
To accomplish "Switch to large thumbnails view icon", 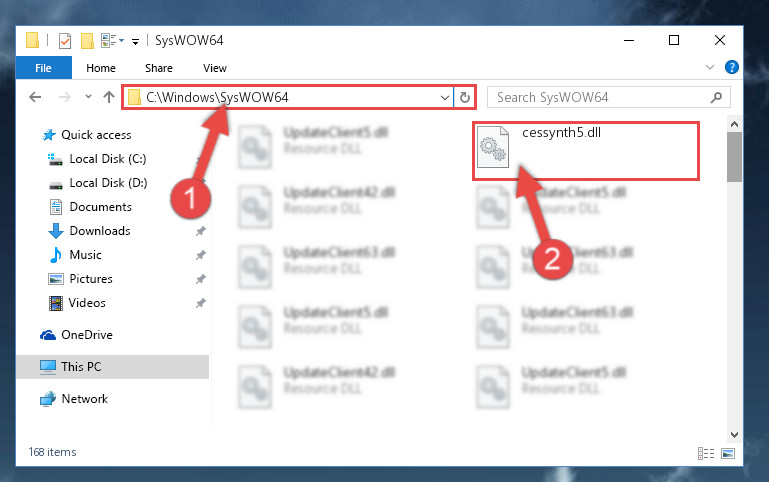I will pos(728,454).
